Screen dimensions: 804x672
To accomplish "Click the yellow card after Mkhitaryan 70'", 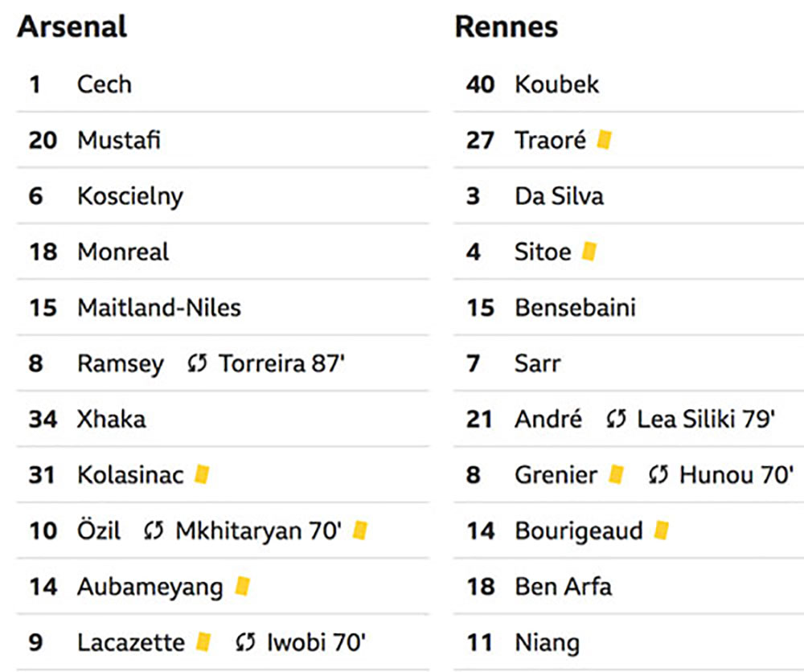I will [360, 530].
